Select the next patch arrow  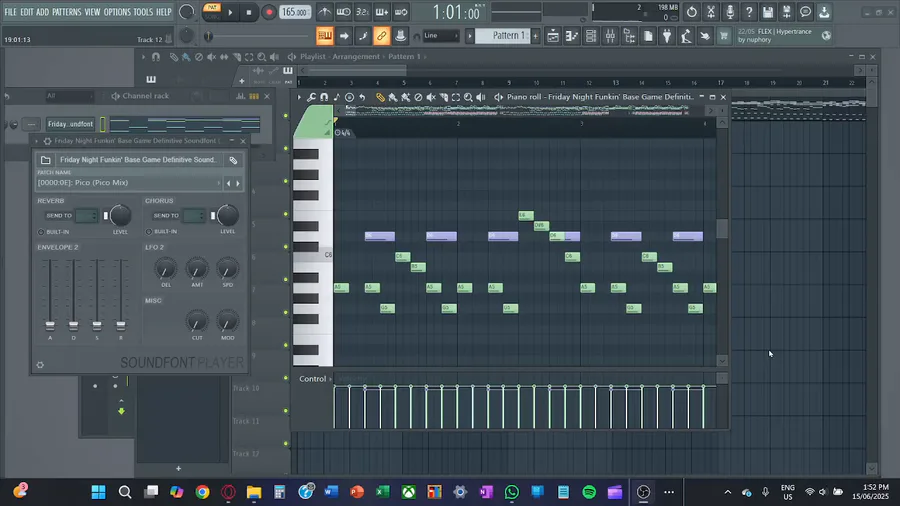(238, 184)
